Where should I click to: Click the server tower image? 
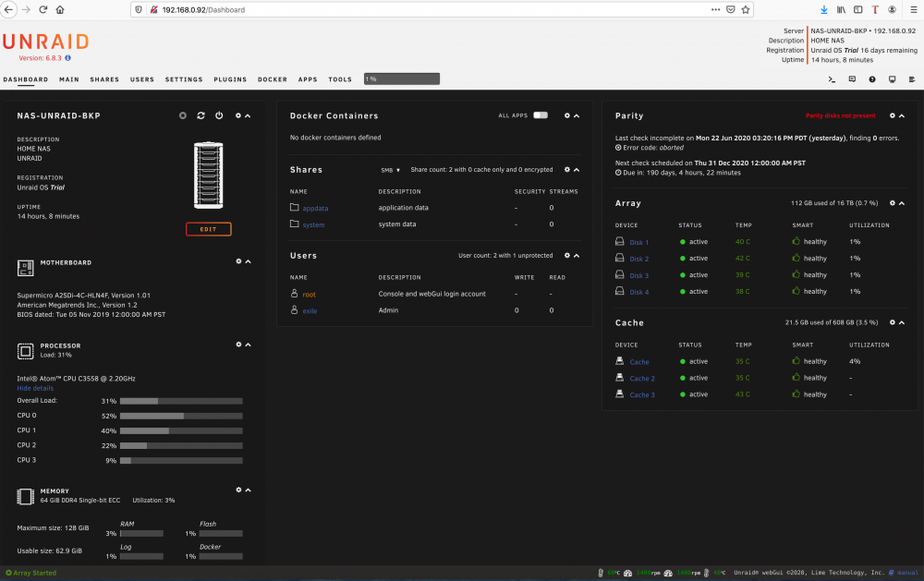(x=209, y=175)
